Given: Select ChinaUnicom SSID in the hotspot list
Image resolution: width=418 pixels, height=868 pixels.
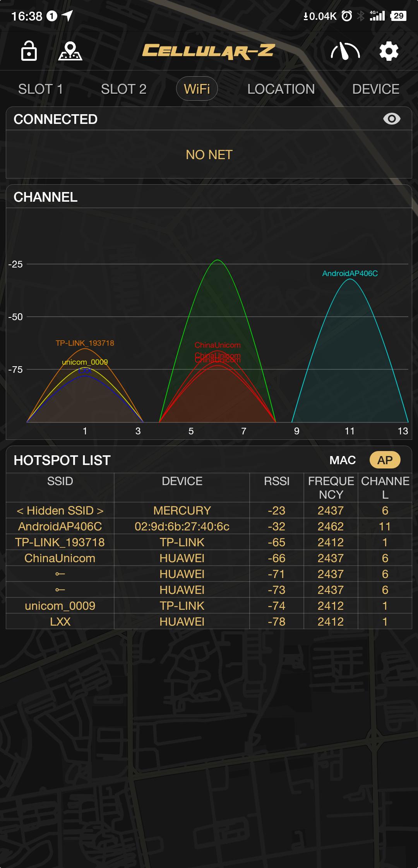Looking at the screenshot, I should tap(60, 558).
